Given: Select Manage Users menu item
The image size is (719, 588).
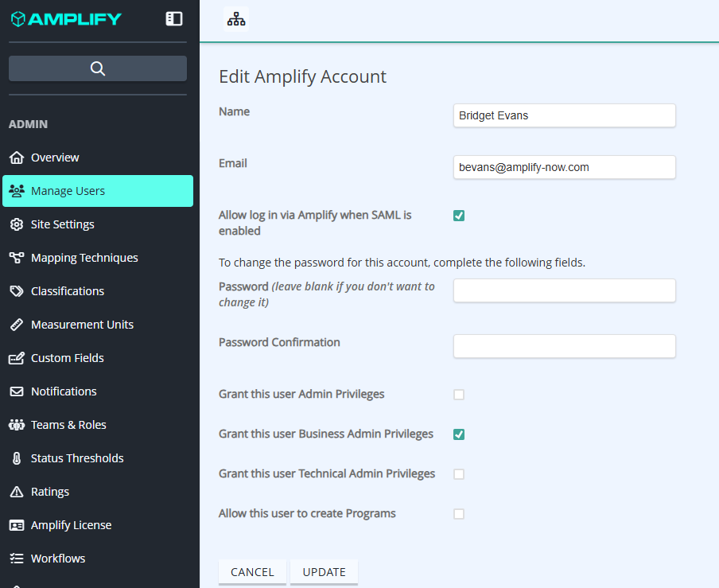Looking at the screenshot, I should (x=98, y=191).
